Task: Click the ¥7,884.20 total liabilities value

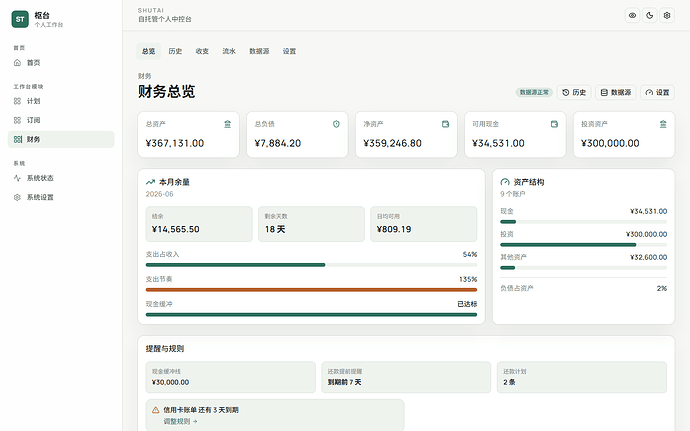Action: (x=278, y=143)
